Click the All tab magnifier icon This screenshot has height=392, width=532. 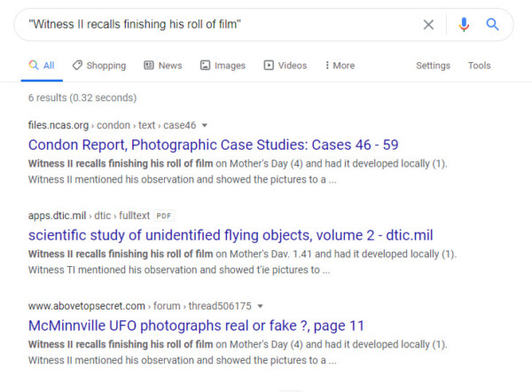tap(34, 65)
